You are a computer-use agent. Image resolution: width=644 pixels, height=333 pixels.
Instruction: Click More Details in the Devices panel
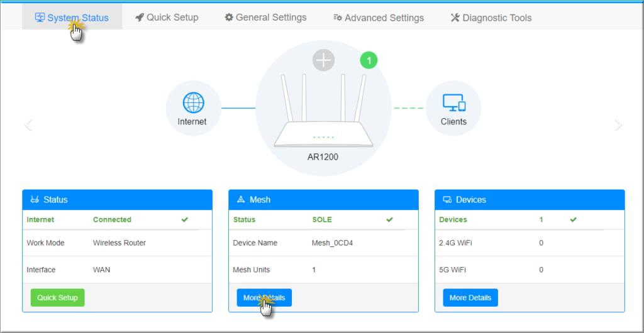[470, 298]
